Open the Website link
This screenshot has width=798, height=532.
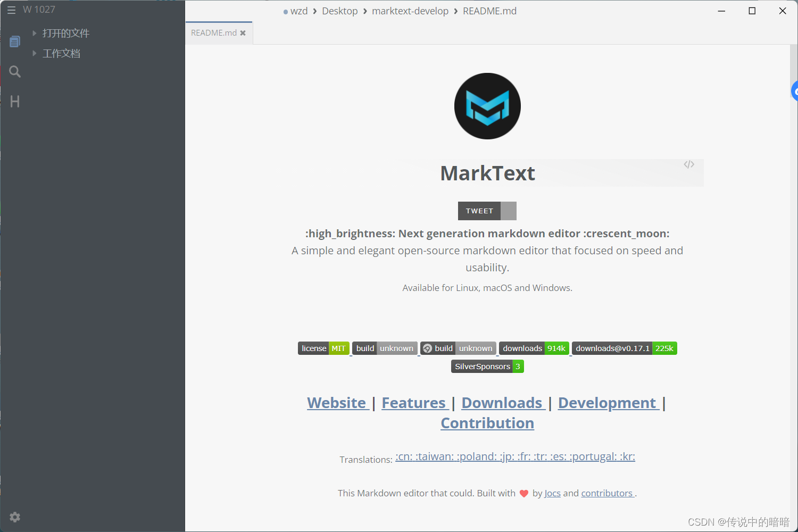pyautogui.click(x=337, y=403)
